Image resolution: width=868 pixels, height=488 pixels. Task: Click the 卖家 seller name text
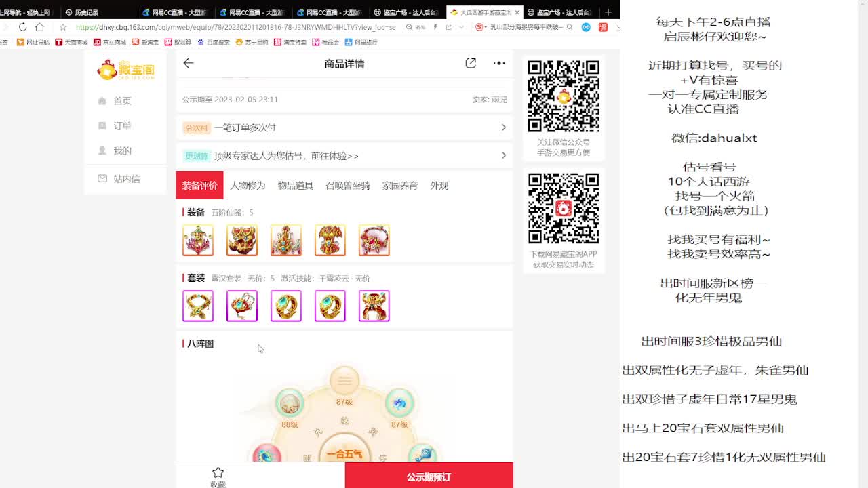pos(490,100)
